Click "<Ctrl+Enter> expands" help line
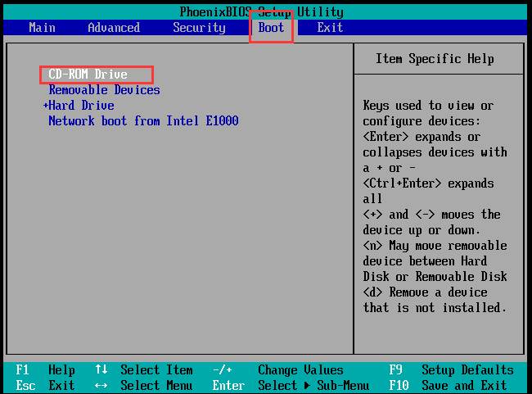The image size is (532, 394). (x=428, y=183)
